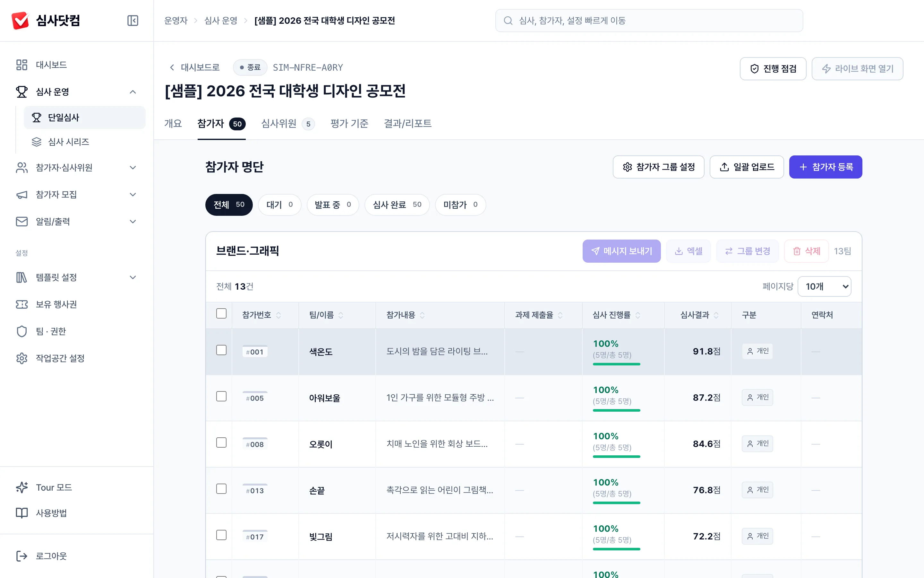Viewport: 924px width, 578px height.
Task: Filter by 대기 0 chip
Action: (x=279, y=205)
